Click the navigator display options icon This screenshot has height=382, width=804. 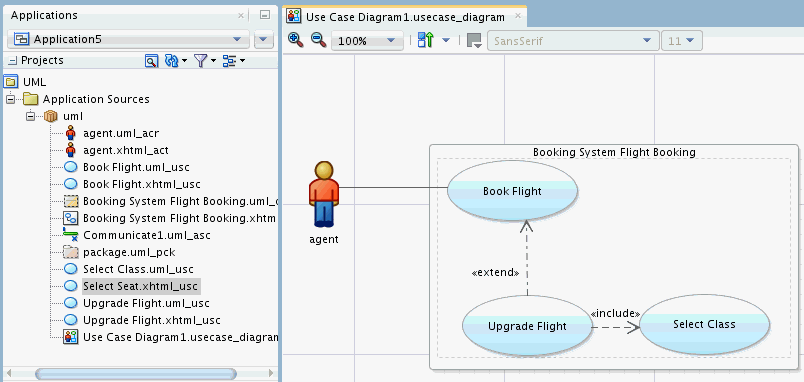point(229,61)
